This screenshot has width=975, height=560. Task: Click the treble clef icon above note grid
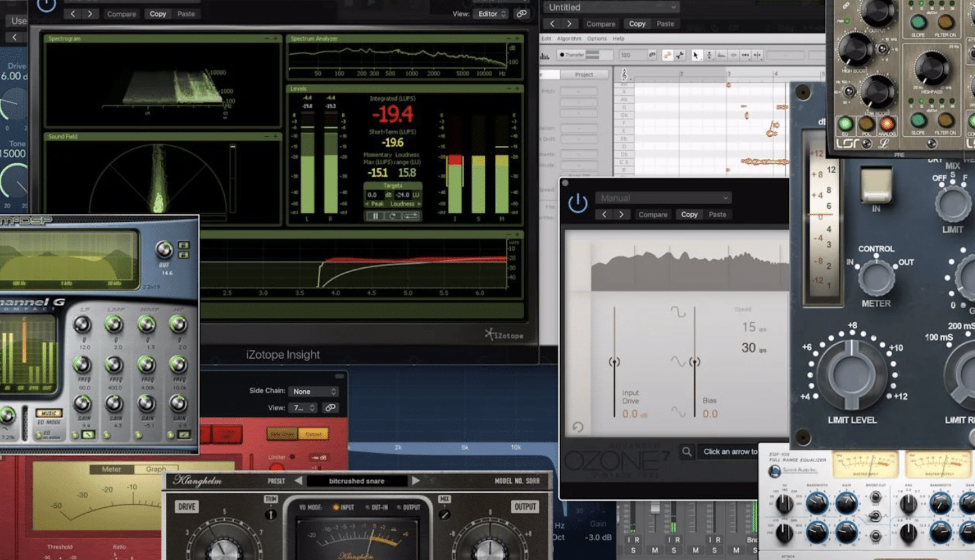tap(624, 74)
